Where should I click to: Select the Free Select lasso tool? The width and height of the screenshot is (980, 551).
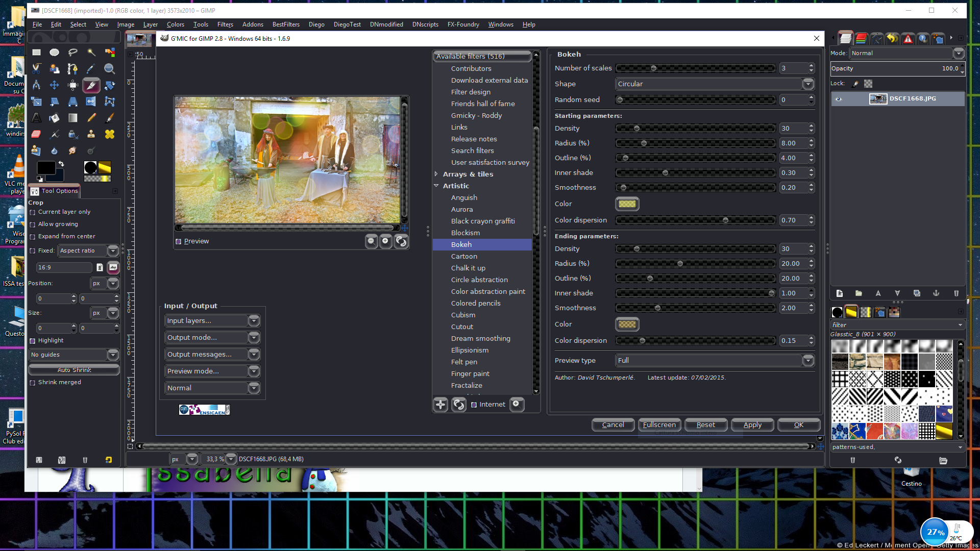(73, 52)
